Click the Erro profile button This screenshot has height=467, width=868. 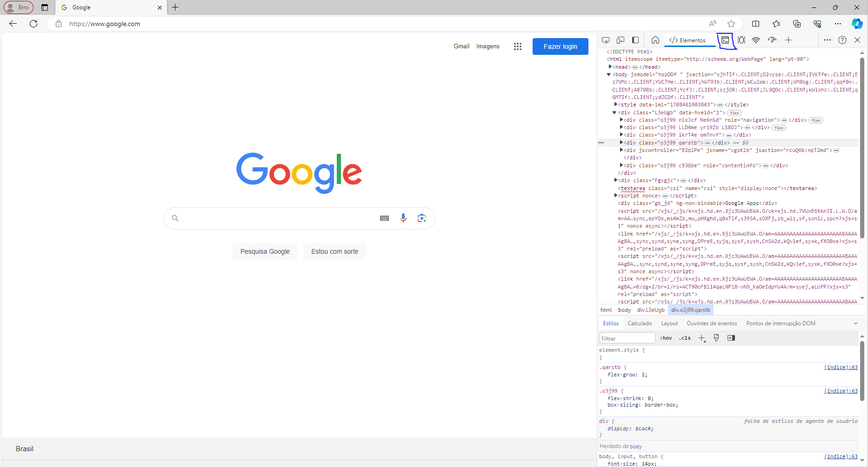point(19,7)
